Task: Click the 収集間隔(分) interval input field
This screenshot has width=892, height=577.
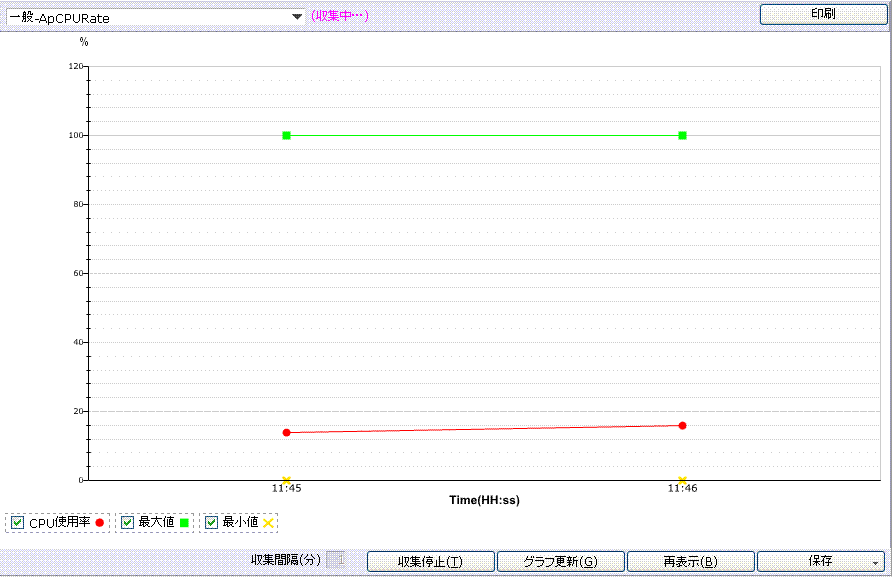Action: tap(337, 561)
